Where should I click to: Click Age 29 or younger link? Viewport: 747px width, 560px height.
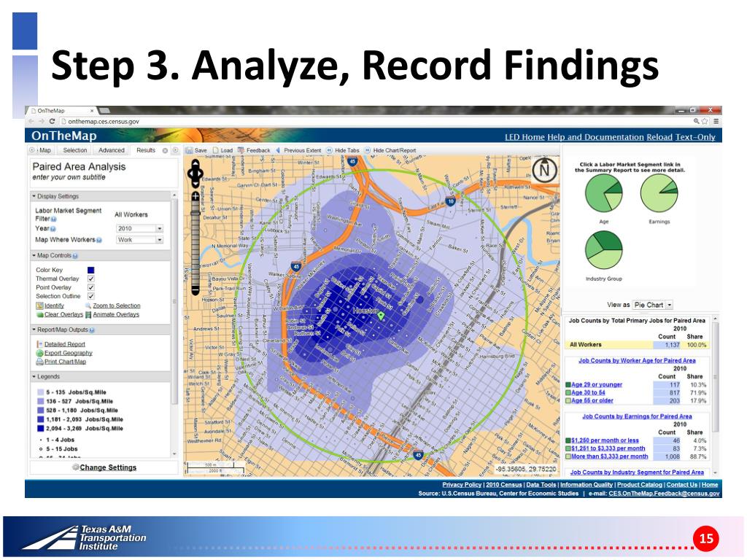(x=597, y=385)
